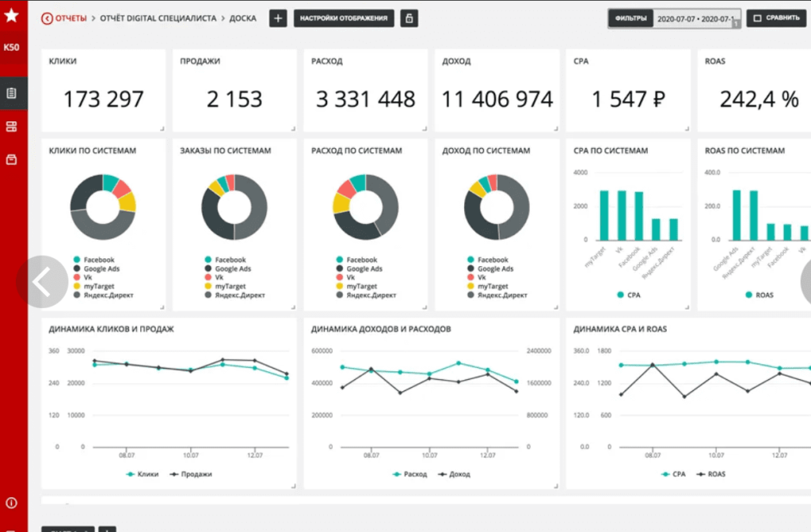Open the reports document icon in the sidebar
This screenshot has width=811, height=532.
(x=12, y=93)
